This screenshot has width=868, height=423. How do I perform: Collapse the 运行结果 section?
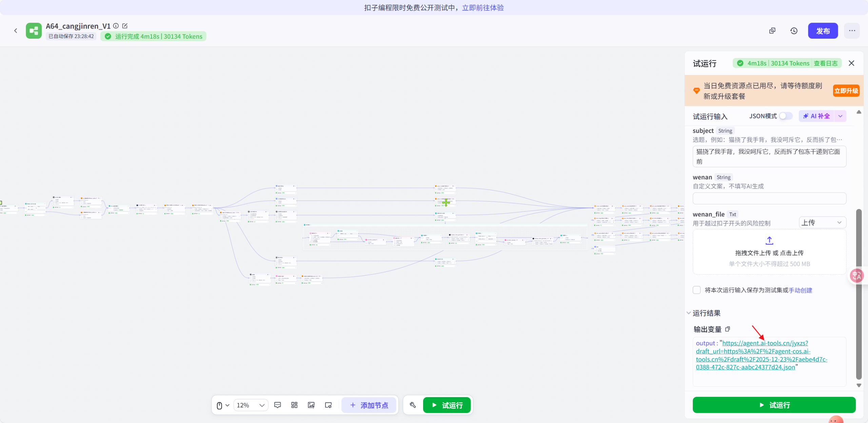[689, 313]
